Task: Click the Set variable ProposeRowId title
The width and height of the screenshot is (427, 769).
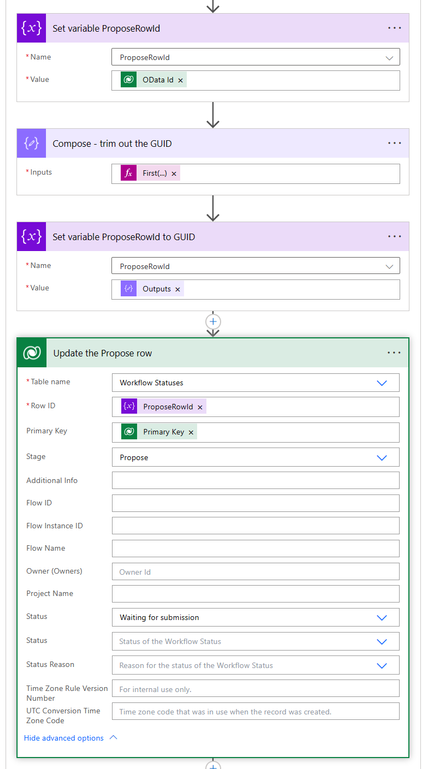Action: [106, 28]
